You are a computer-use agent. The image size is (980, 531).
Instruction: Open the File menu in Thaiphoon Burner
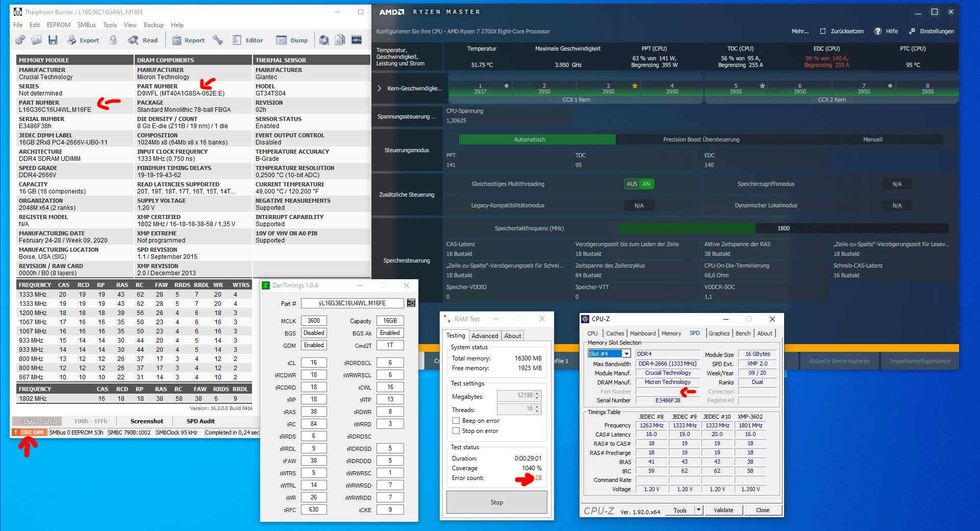click(x=18, y=25)
